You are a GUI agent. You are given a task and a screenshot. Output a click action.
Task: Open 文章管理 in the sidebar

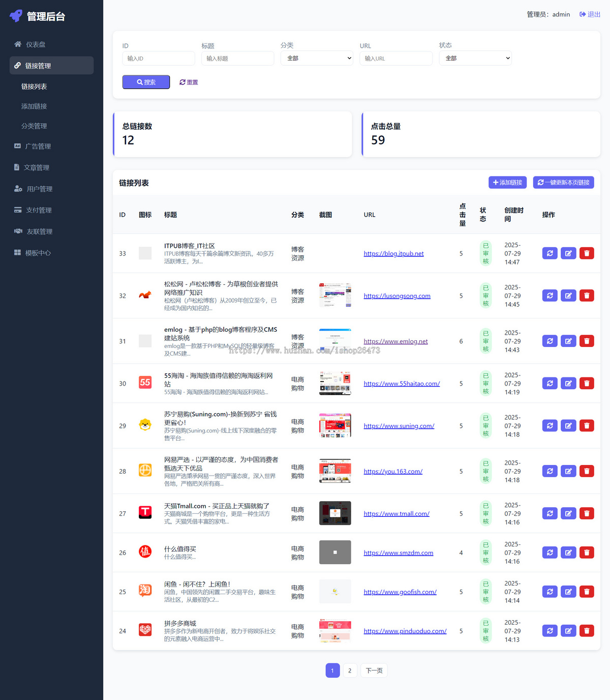[x=51, y=168]
